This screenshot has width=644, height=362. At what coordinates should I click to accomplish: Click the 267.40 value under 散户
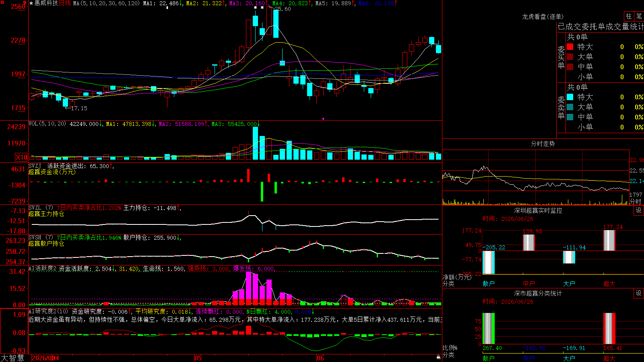pyautogui.click(x=492, y=348)
